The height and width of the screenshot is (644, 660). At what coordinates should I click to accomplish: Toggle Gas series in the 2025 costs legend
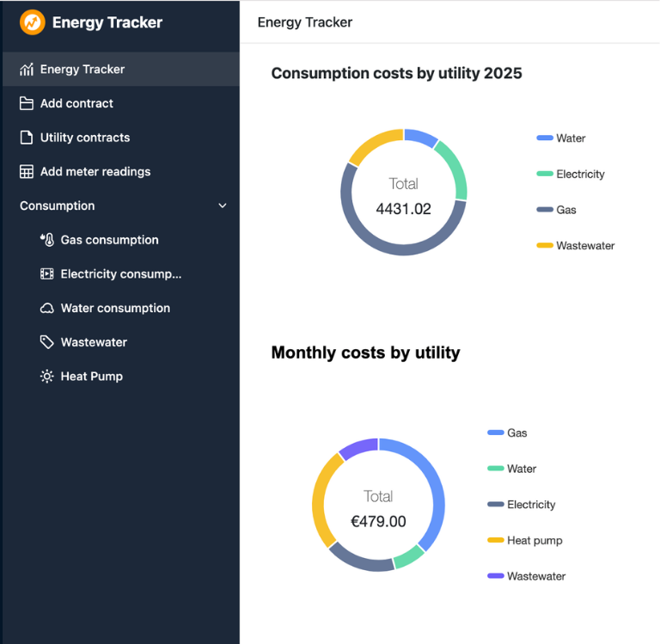point(565,210)
